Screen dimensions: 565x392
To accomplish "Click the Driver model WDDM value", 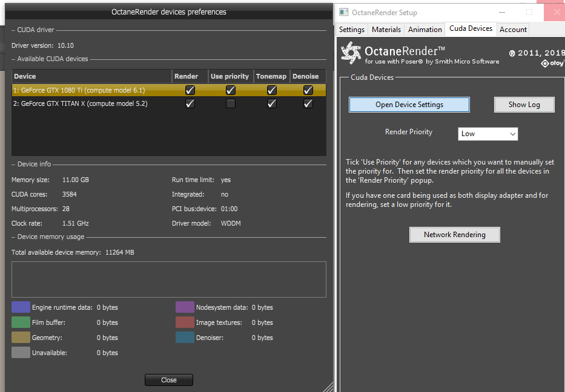I will (231, 223).
